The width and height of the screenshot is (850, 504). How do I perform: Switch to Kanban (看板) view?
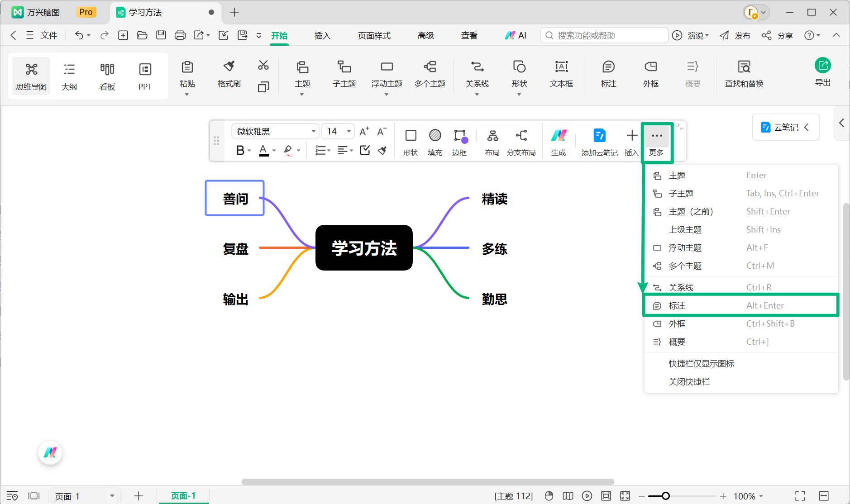[107, 76]
